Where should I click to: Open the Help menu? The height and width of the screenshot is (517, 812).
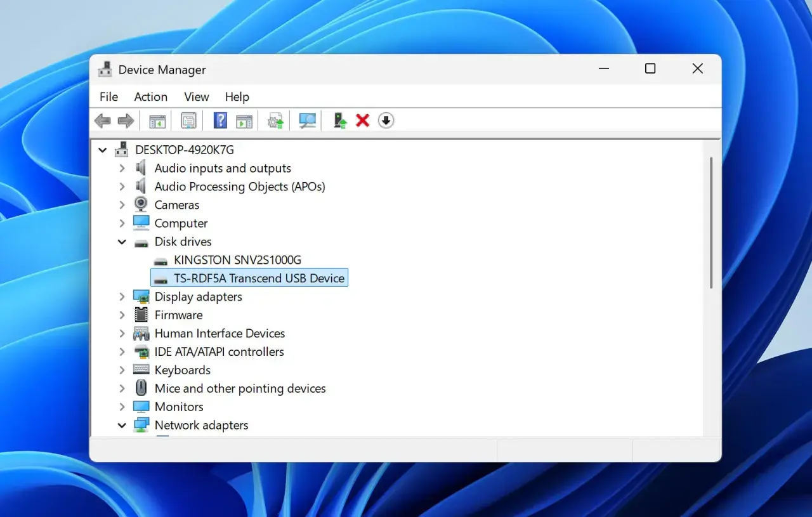(237, 96)
